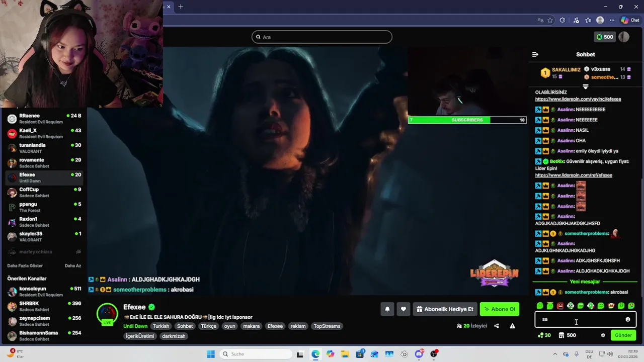Open Windows Start menu

tap(211, 354)
